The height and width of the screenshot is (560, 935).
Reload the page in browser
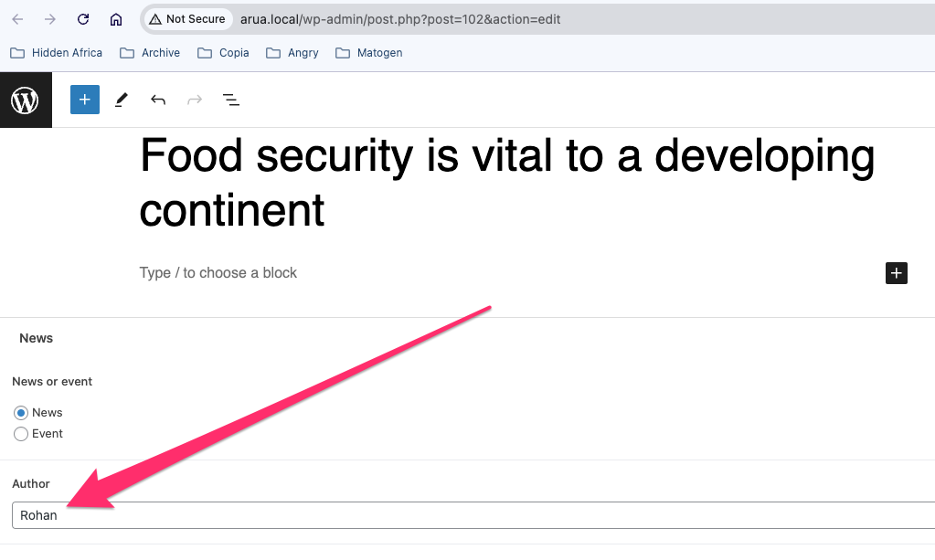coord(83,19)
